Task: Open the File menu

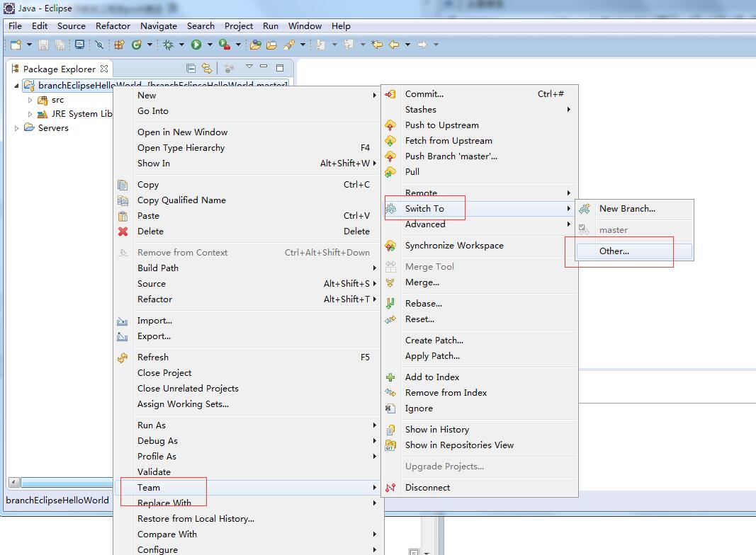Action: click(x=15, y=26)
